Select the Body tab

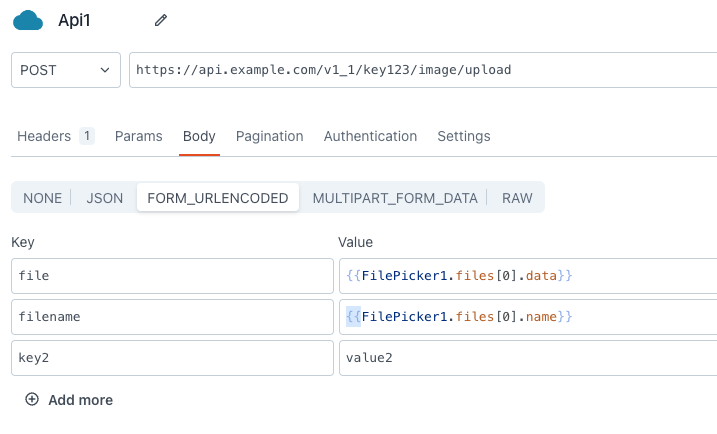tap(199, 136)
